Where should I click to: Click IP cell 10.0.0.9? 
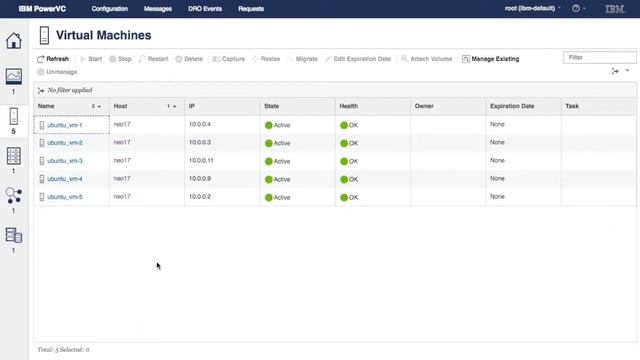200,178
